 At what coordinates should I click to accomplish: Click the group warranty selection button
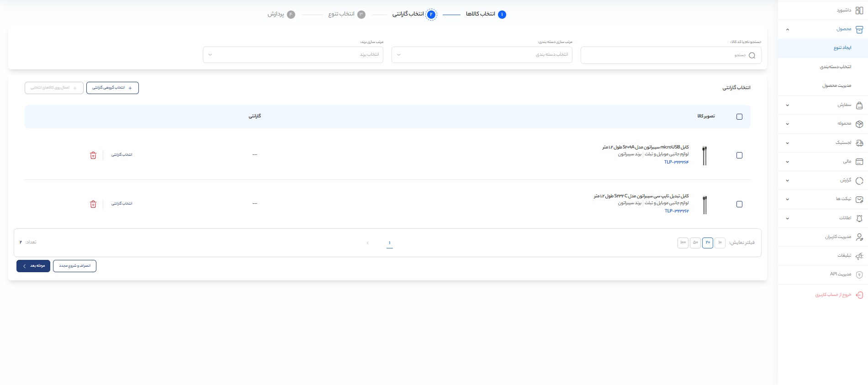(x=112, y=88)
